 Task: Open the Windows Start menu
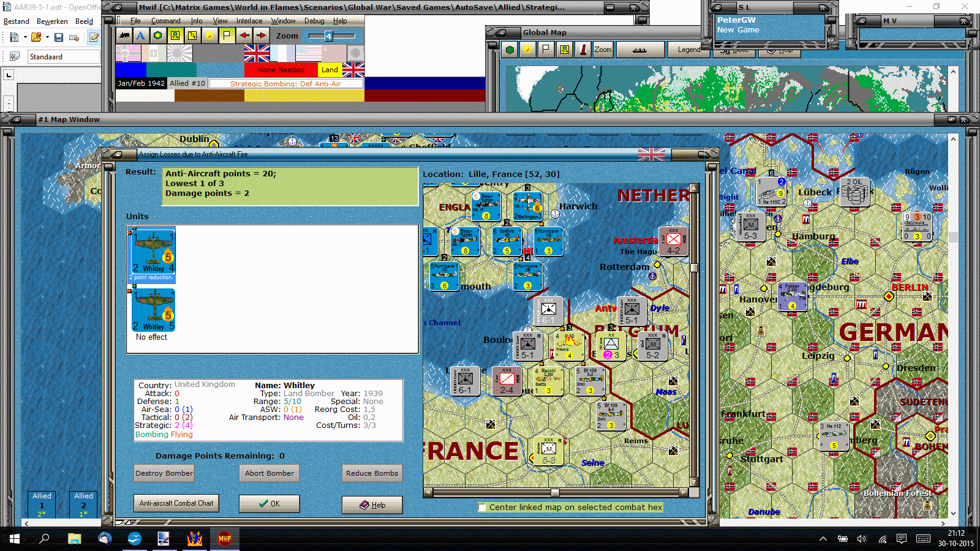point(14,539)
